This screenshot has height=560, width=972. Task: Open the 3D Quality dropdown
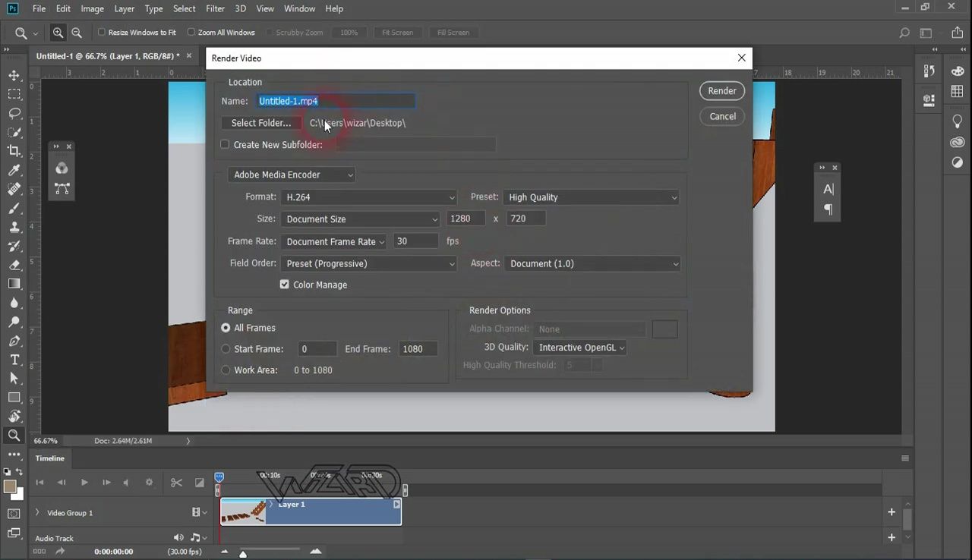coord(580,348)
